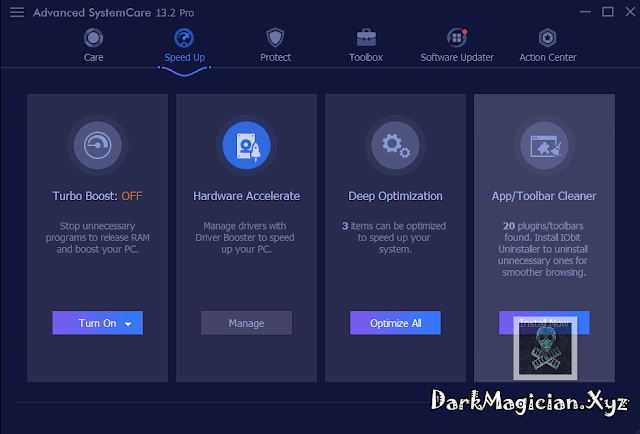This screenshot has width=640, height=434.
Task: Click the Deep Optimization title
Action: tap(395, 196)
